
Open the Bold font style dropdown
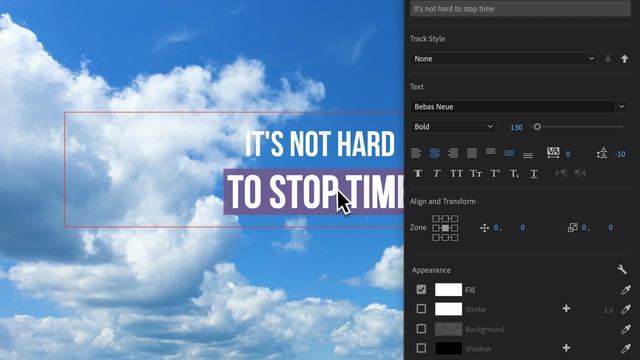453,127
